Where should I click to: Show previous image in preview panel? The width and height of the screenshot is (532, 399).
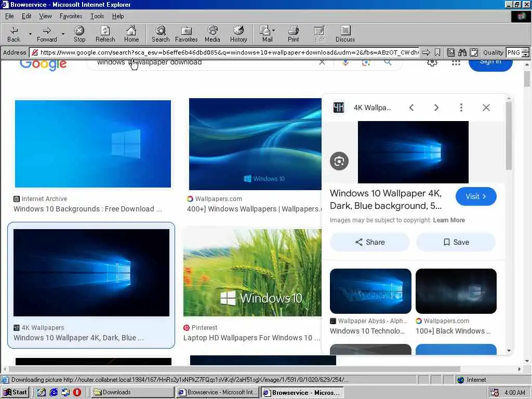tap(411, 108)
